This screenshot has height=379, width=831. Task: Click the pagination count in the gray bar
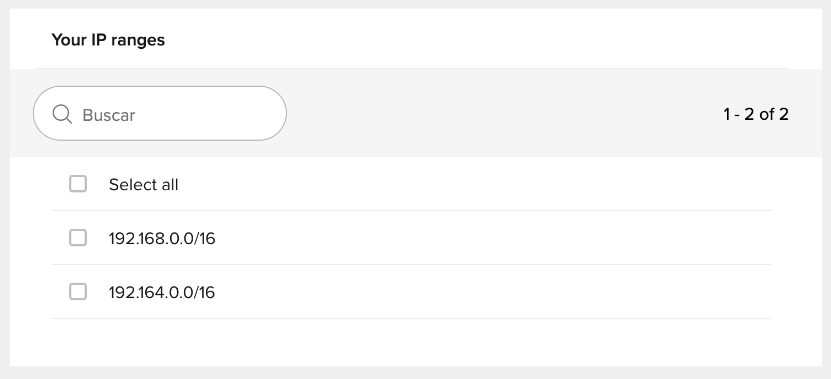pyautogui.click(x=756, y=114)
